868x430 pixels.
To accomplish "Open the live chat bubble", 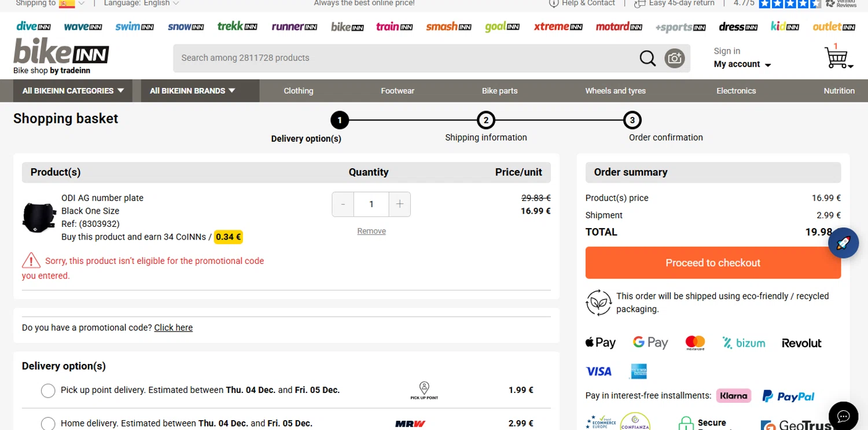I will (x=843, y=416).
